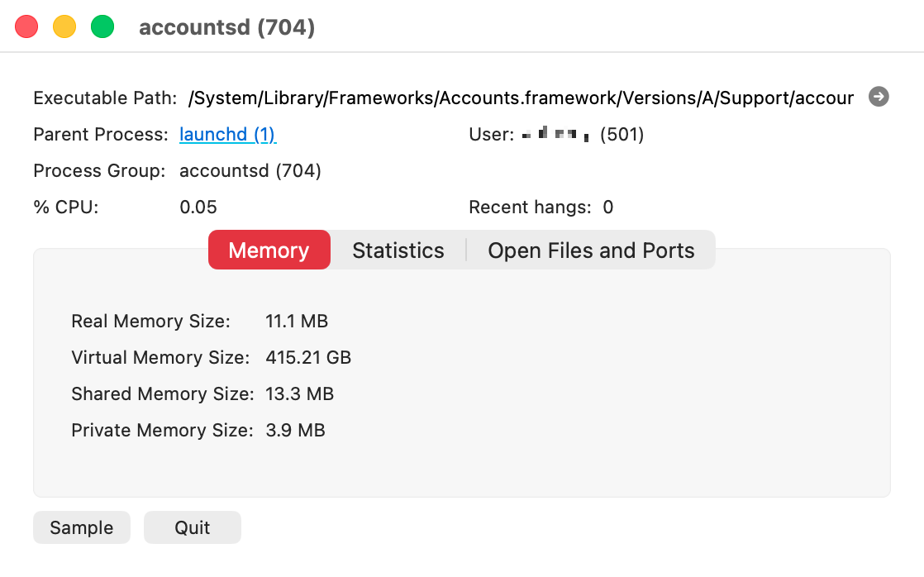Click the window title accountsd (704)

pos(227,27)
